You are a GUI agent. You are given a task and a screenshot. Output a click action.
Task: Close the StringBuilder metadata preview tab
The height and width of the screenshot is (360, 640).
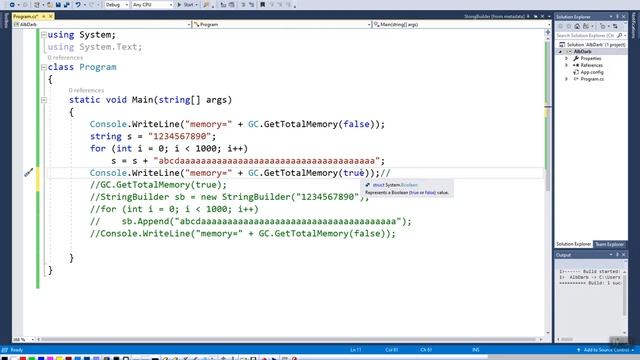pyautogui.click(x=542, y=16)
